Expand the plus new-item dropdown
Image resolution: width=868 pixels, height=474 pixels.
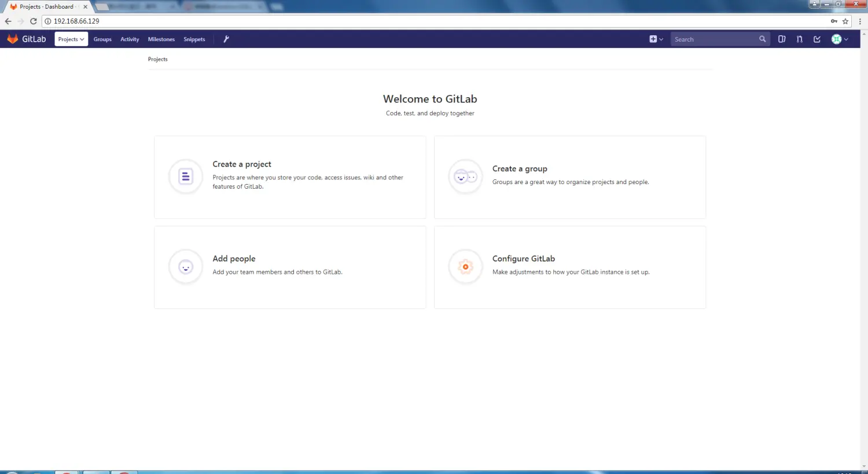click(656, 39)
